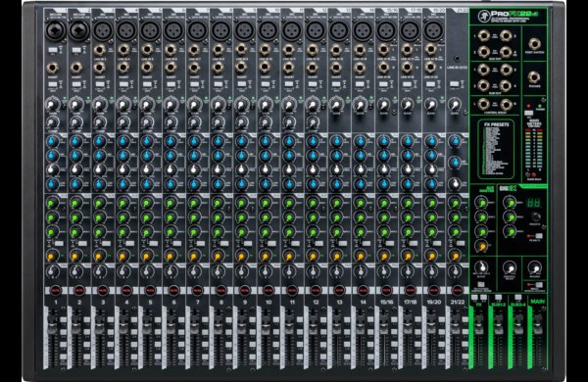Select the channel 8 gain knob
Viewport: 588px width, 382px height.
click(218, 104)
